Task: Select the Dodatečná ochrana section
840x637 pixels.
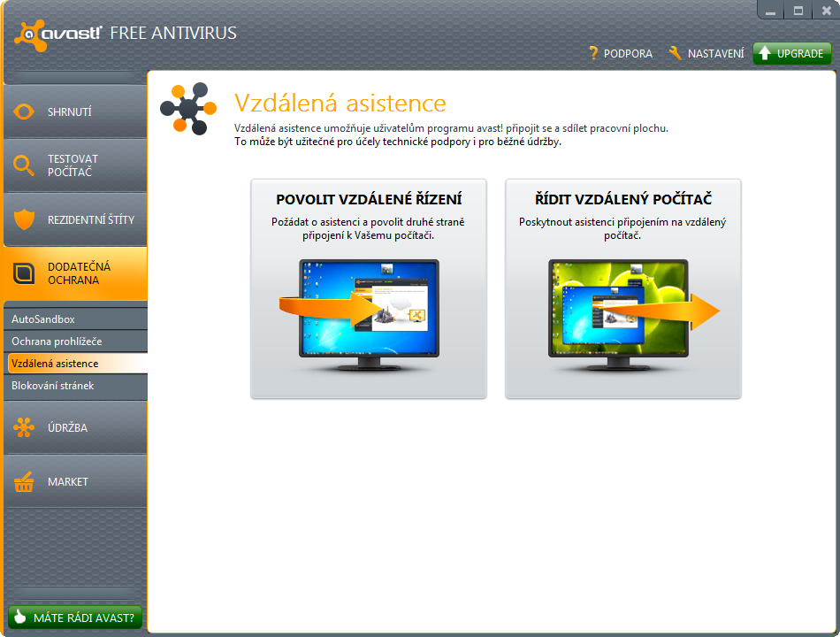Action: pos(75,273)
